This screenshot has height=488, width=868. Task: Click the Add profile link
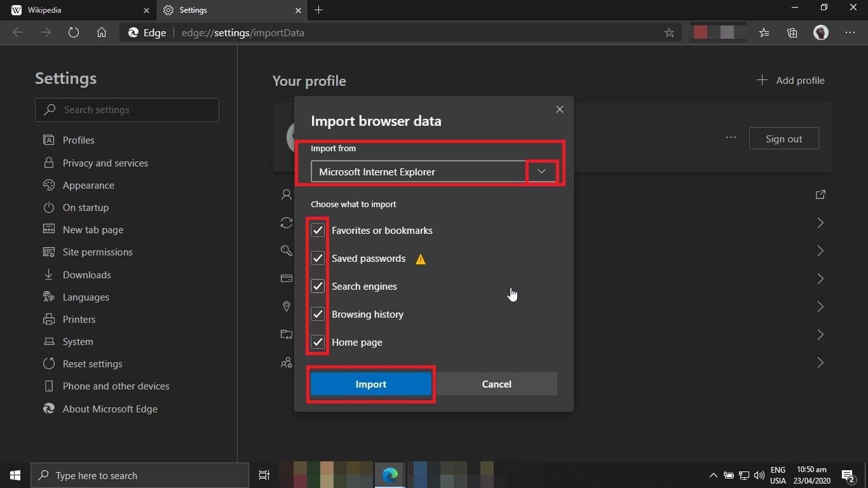coord(800,81)
